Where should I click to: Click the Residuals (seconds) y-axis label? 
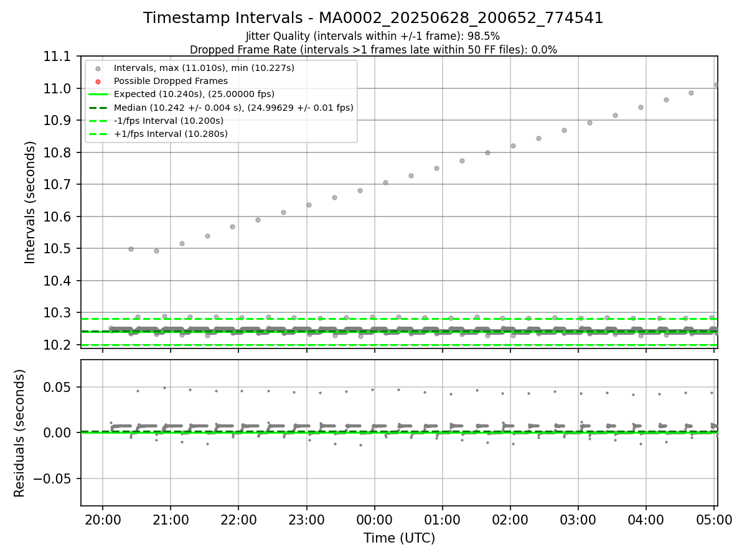(20, 433)
